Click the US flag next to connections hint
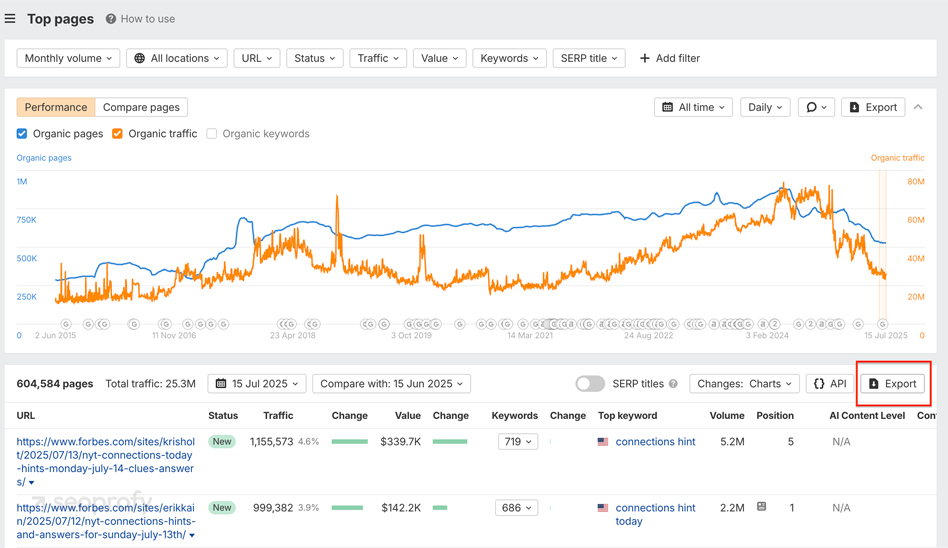This screenshot has height=548, width=948. (x=603, y=442)
